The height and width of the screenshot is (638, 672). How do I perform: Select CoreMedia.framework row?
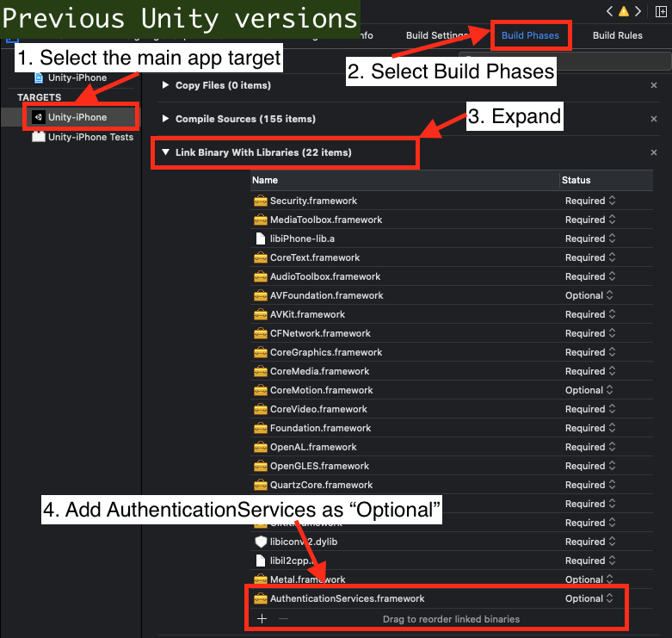pos(452,371)
